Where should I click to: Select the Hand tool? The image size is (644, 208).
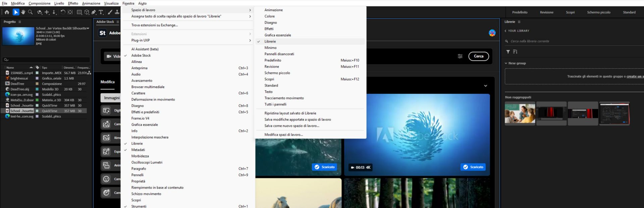tap(23, 12)
